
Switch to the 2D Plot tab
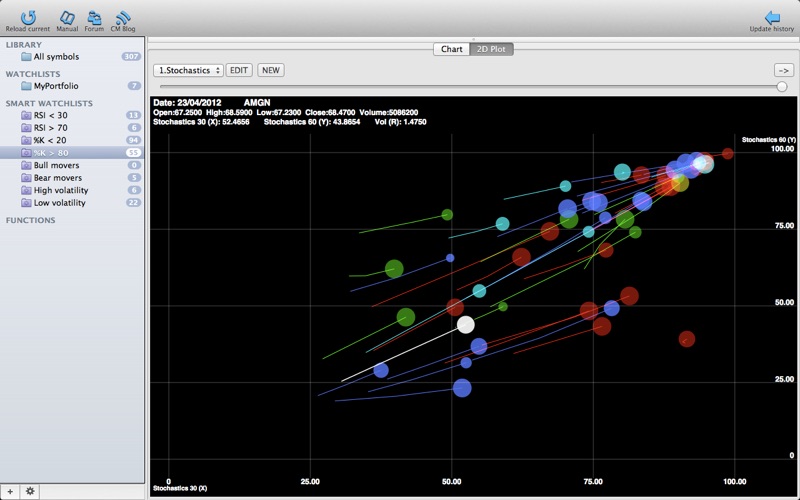coord(491,49)
